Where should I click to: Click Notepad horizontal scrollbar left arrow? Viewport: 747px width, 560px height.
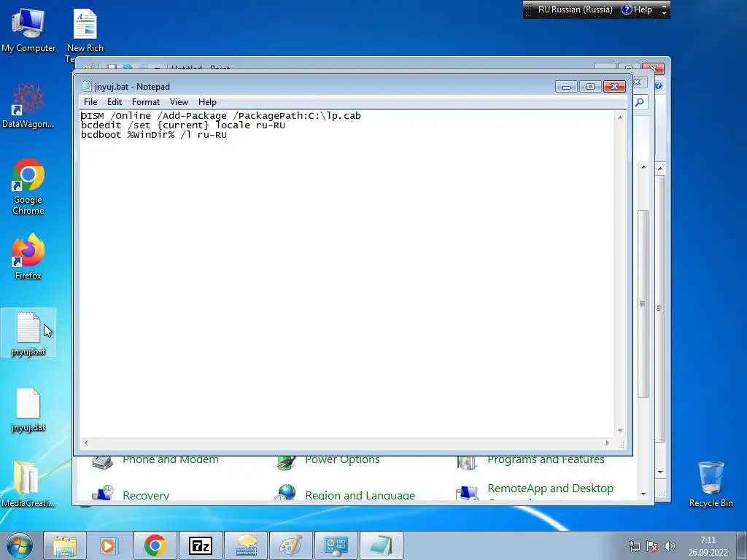pyautogui.click(x=86, y=443)
